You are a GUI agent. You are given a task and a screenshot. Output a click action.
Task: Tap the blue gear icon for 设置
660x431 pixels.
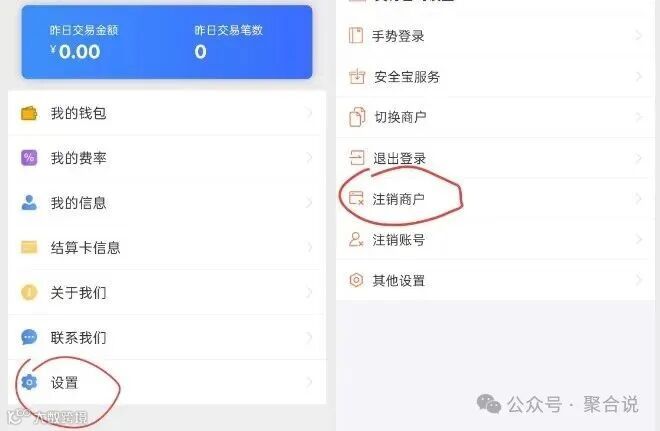(29, 382)
